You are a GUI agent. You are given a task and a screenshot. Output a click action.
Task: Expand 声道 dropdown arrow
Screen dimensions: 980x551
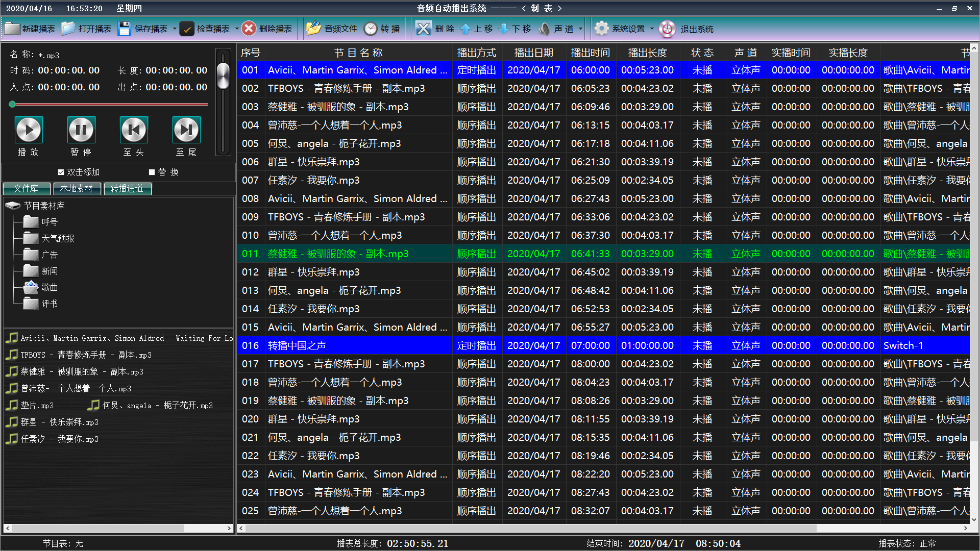[x=580, y=29]
